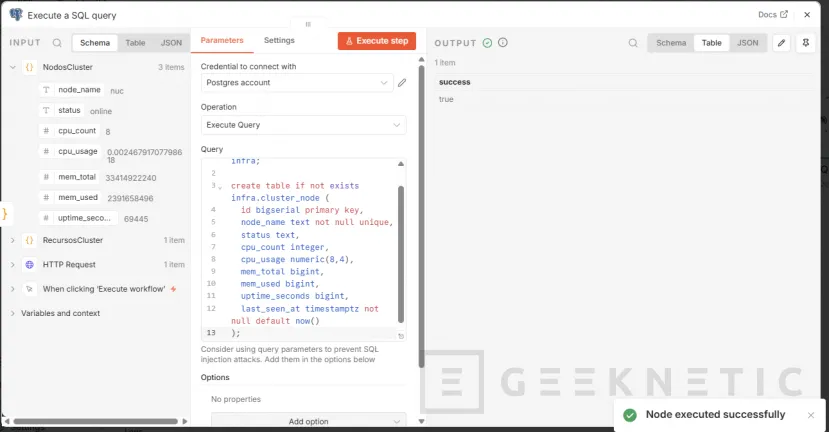Click the output success checkmark icon
This screenshot has height=432, width=829.
pos(487,43)
